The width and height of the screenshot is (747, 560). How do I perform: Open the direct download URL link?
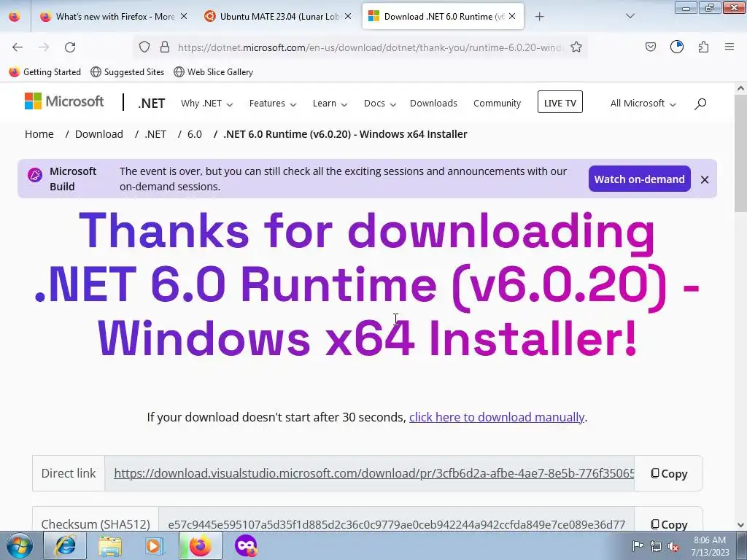[x=374, y=473]
